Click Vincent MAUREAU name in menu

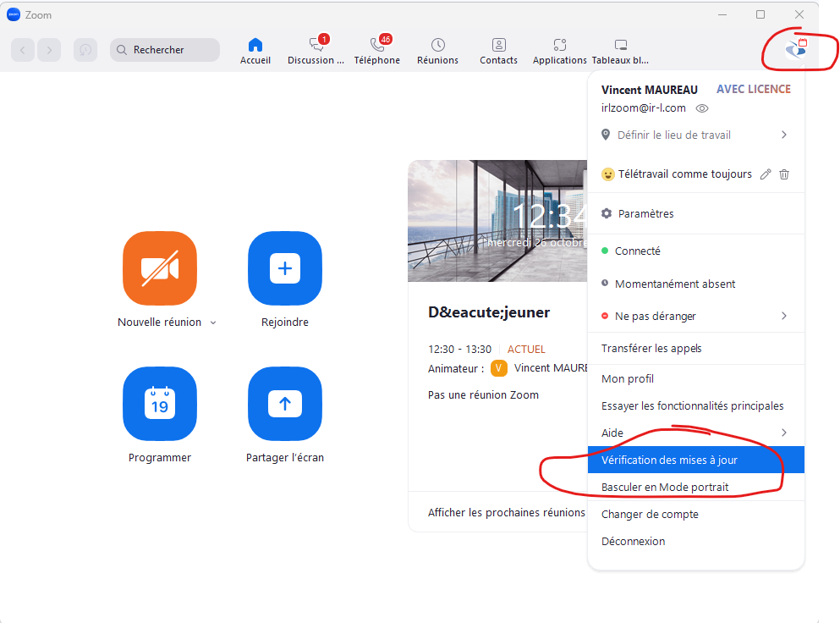click(x=650, y=90)
